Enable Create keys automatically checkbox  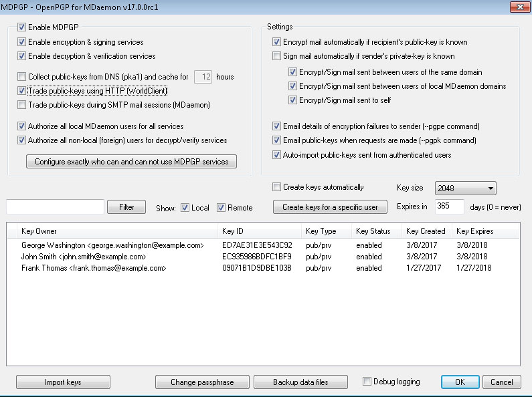tap(277, 187)
